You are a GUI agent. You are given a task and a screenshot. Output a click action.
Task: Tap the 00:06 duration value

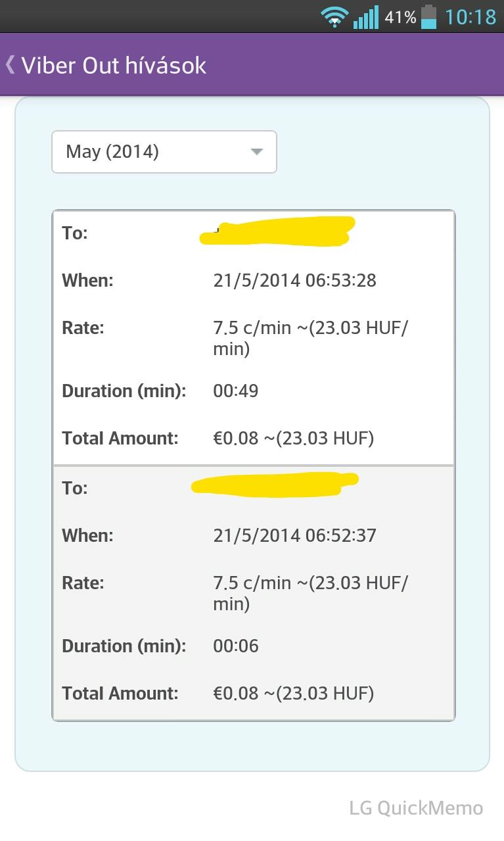tap(236, 646)
